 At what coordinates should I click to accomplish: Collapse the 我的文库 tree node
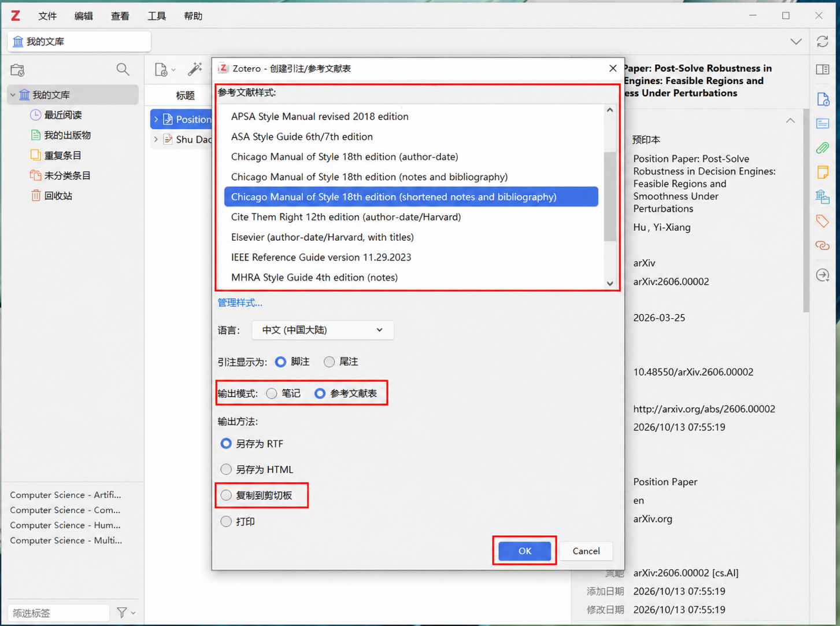13,95
